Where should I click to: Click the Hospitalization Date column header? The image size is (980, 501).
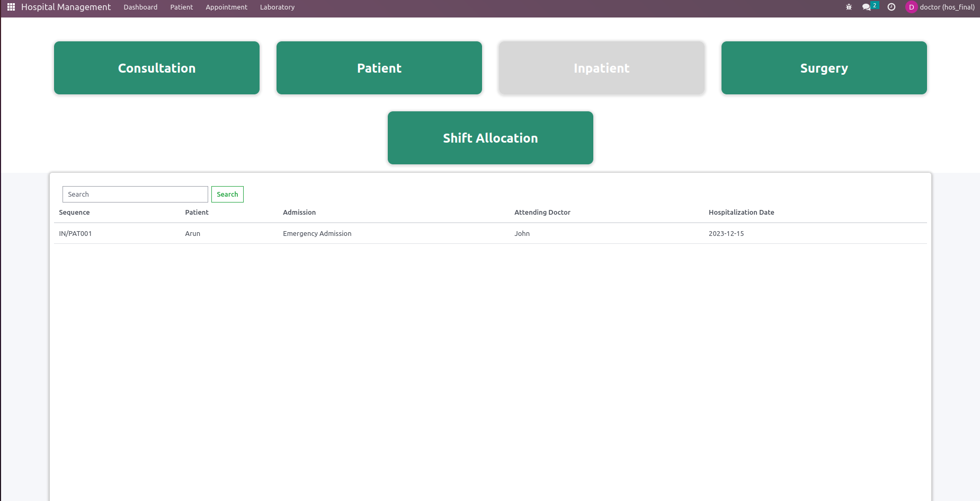(x=741, y=212)
